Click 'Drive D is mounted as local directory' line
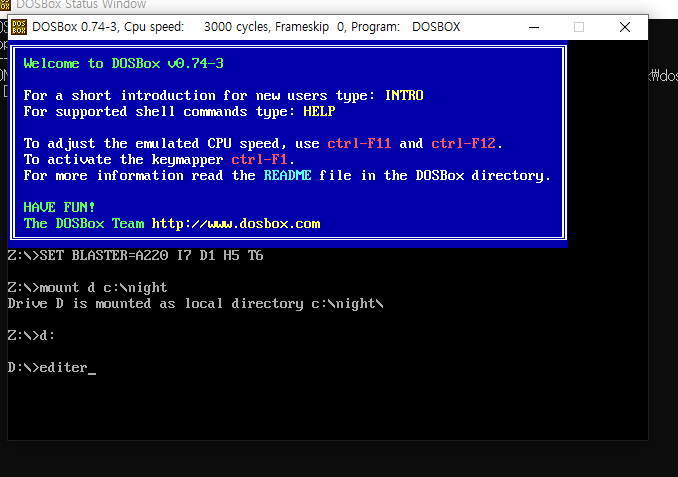Image resolution: width=678 pixels, height=477 pixels. click(x=195, y=304)
